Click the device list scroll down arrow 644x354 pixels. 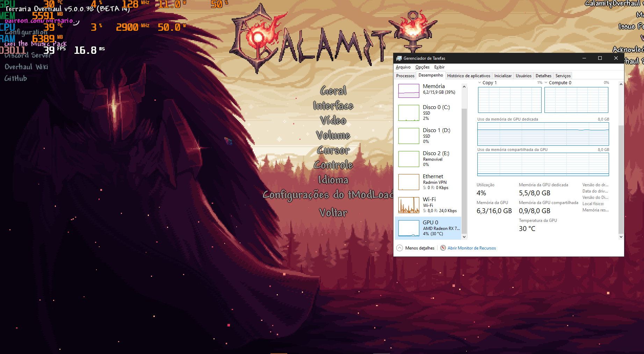tap(464, 237)
